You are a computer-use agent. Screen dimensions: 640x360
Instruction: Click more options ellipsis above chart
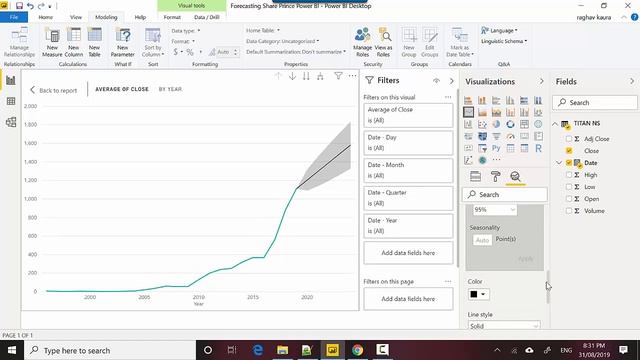(352, 76)
